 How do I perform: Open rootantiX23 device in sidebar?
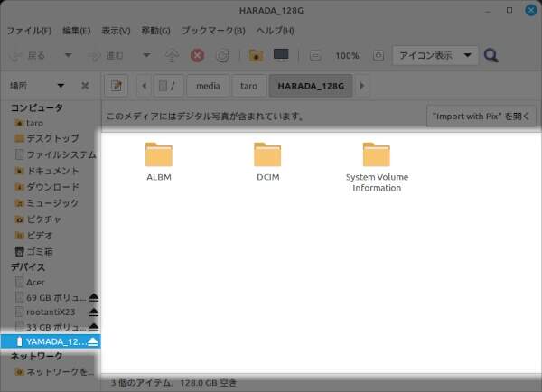click(45, 313)
